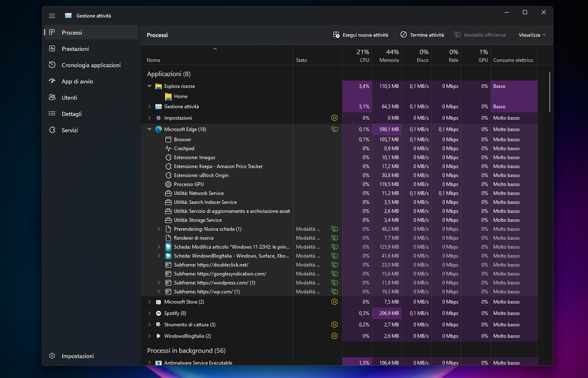Click the Termina attività button

(422, 35)
